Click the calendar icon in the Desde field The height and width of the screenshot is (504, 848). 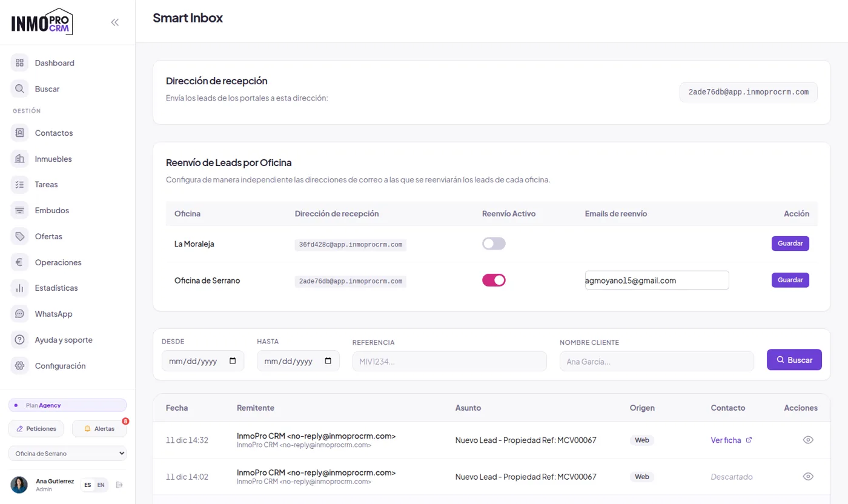pos(233,361)
